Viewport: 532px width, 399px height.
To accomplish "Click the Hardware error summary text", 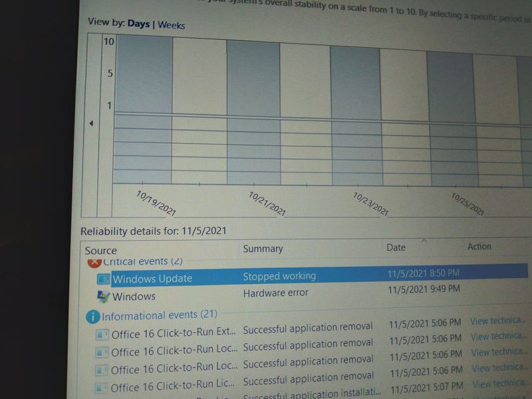I will click(x=275, y=293).
